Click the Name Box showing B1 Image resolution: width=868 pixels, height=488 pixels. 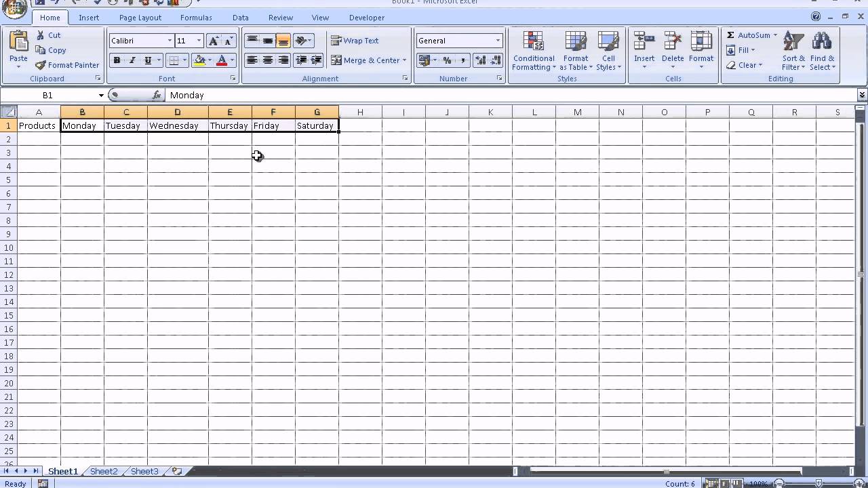click(x=48, y=96)
